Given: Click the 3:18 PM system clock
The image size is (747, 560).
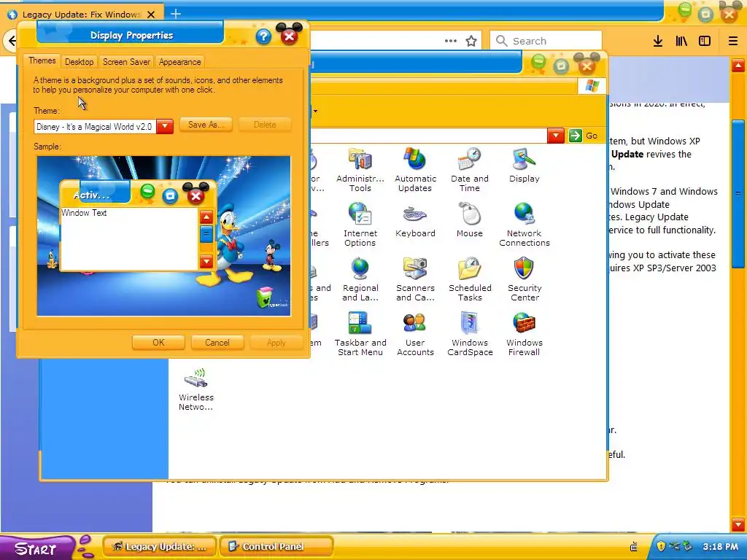Looking at the screenshot, I should click(x=720, y=547).
